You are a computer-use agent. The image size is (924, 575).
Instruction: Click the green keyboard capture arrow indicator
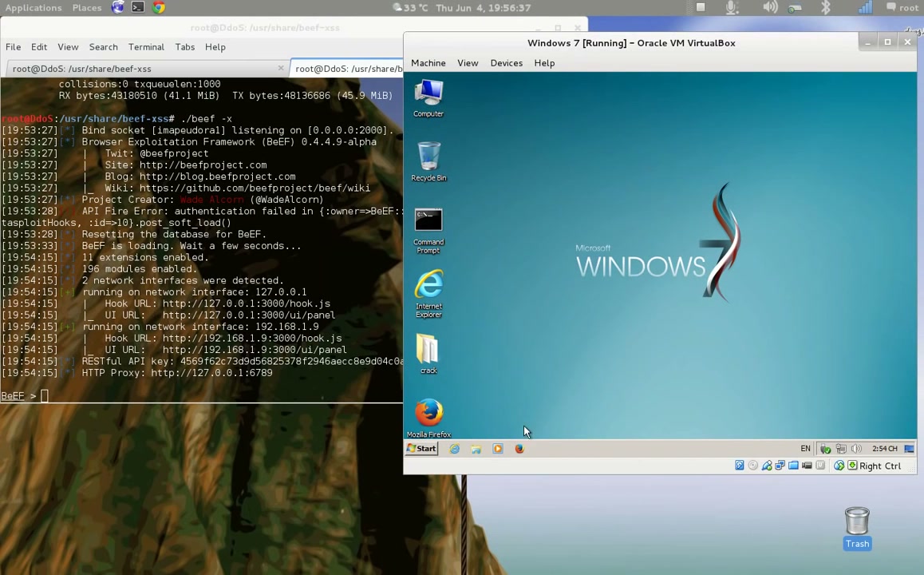852,466
